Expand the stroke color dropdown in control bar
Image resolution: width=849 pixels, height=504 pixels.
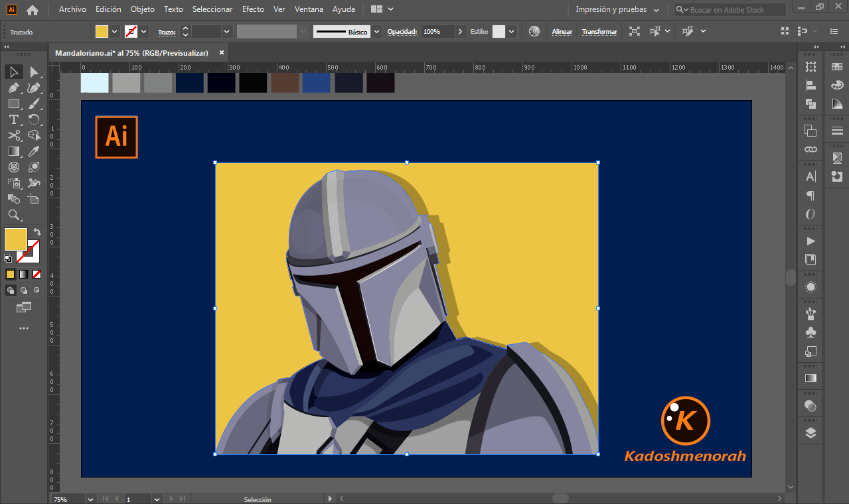144,31
